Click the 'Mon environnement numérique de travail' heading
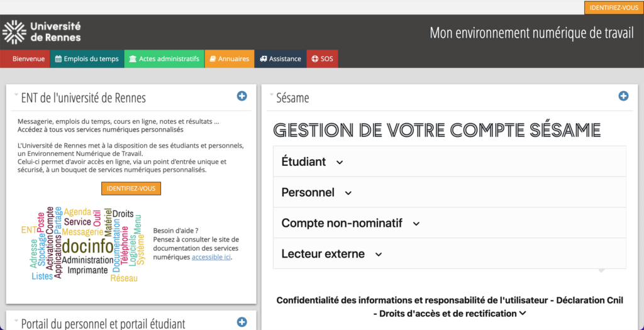Screen dimensions: 644x330 click(x=531, y=33)
